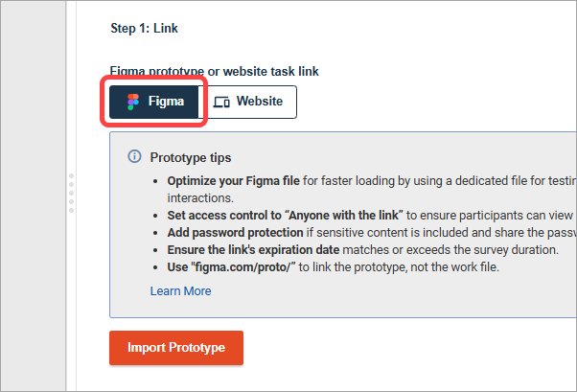The width and height of the screenshot is (577, 392).
Task: Click the Ensure the link's expiration date tip
Action: pyautogui.click(x=363, y=250)
